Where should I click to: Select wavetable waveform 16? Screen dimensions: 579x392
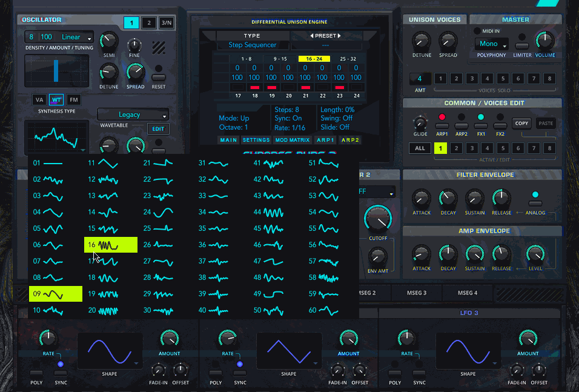(x=110, y=245)
